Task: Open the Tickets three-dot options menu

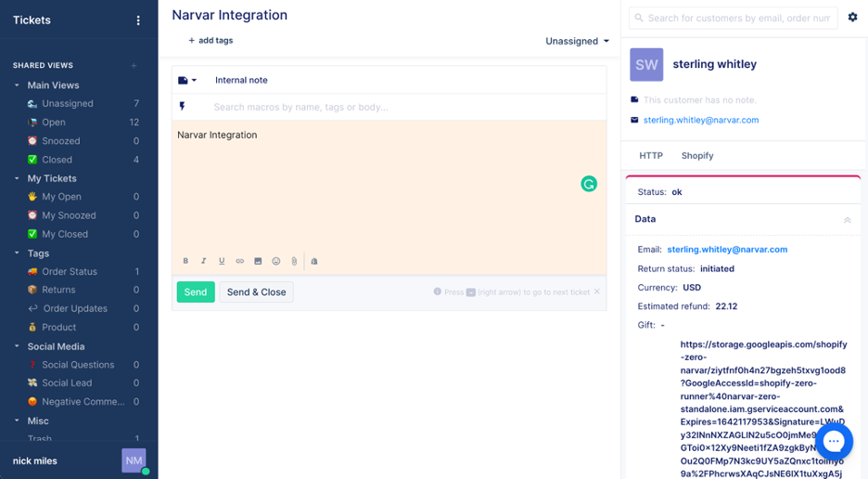Action: tap(138, 20)
